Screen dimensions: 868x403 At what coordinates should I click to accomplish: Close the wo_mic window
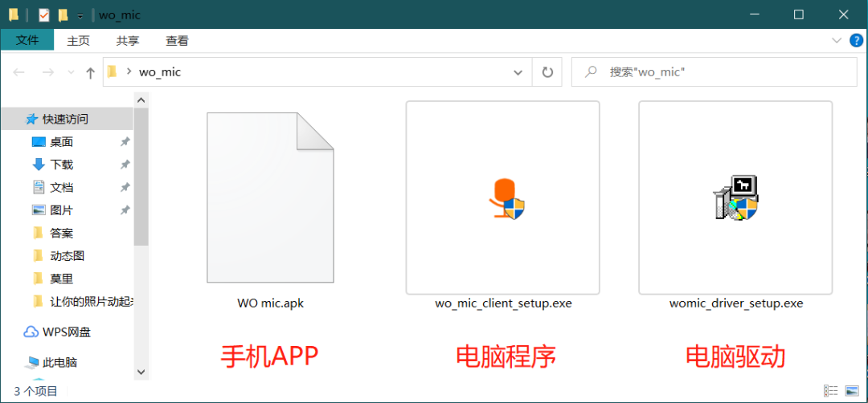click(843, 15)
